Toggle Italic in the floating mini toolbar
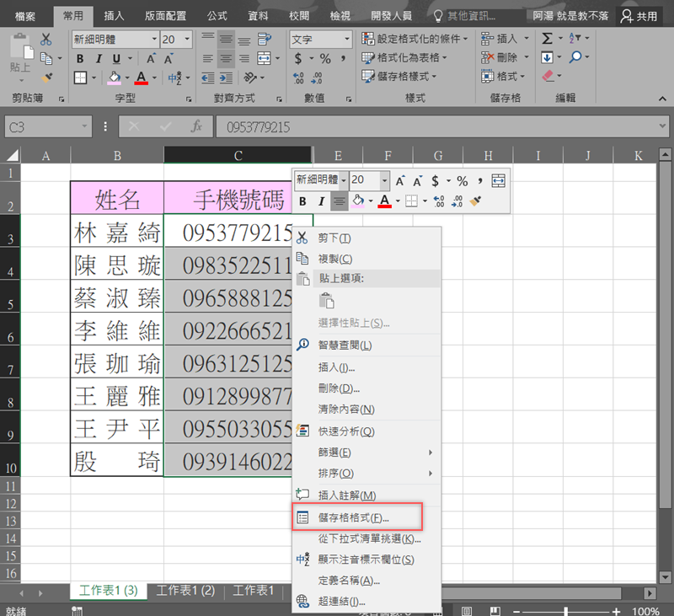674x616 pixels. click(321, 201)
